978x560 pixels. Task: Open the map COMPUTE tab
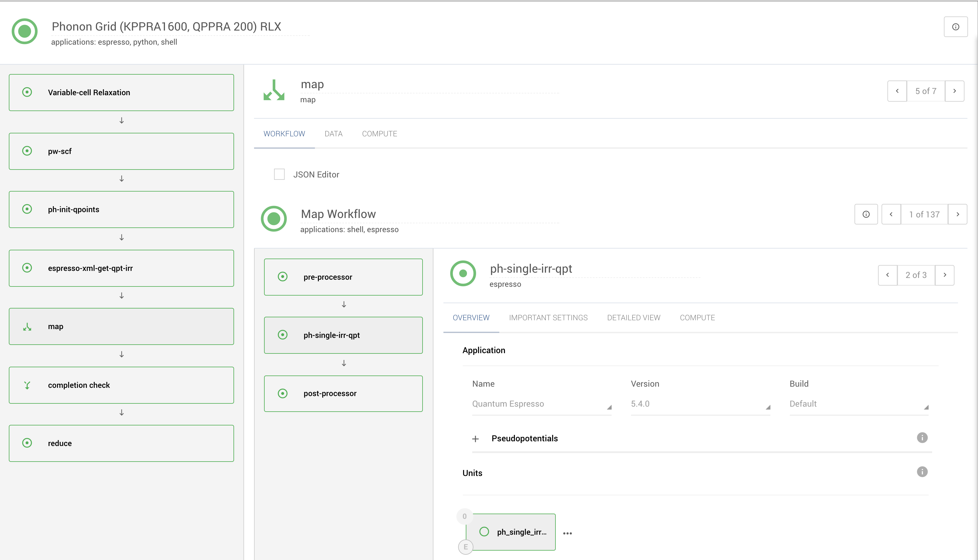(380, 134)
